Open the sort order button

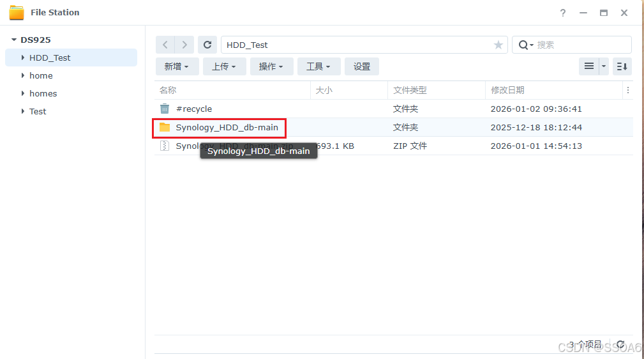pyautogui.click(x=622, y=66)
